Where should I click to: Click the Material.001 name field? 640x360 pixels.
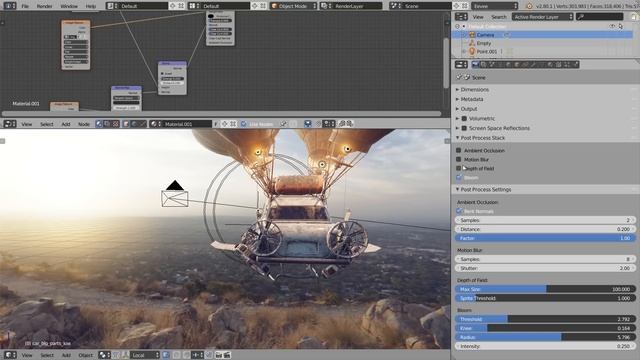click(188, 124)
